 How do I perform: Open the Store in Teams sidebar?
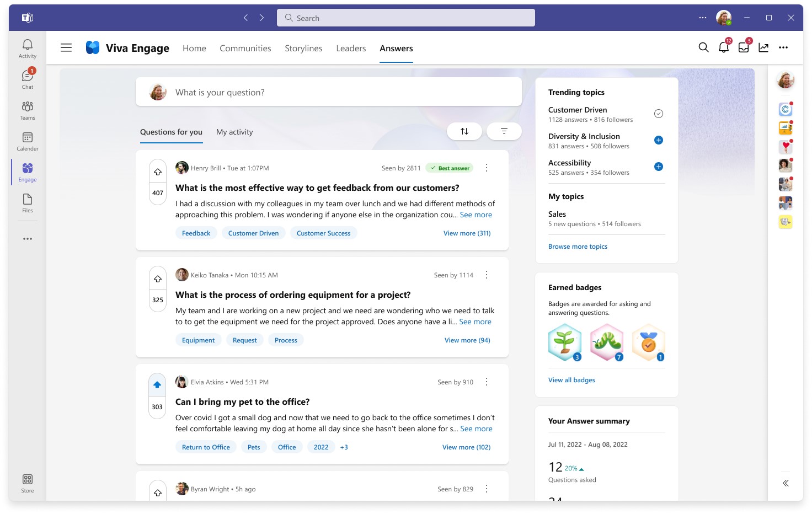(28, 483)
